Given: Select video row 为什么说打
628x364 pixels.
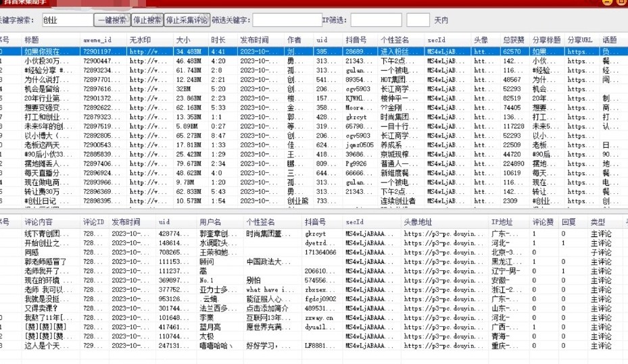Looking at the screenshot, I should [314, 80].
